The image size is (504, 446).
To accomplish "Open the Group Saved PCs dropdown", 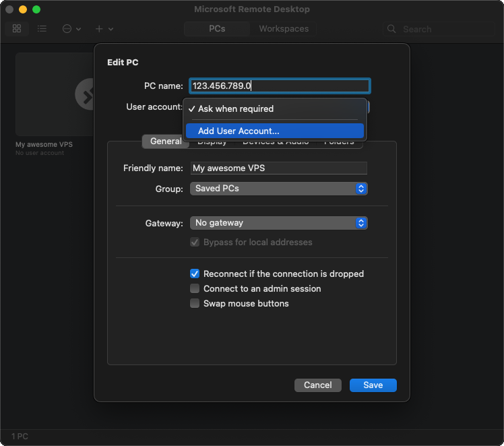I will [278, 189].
